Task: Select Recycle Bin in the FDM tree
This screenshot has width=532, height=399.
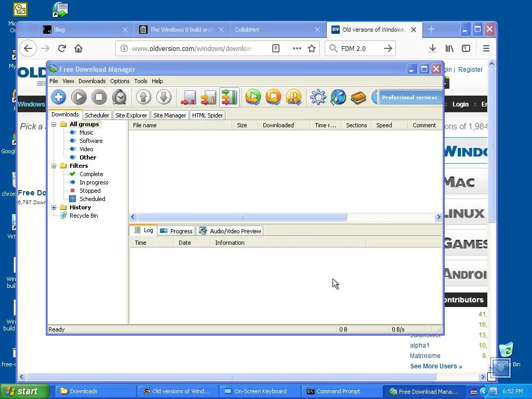Action: coord(84,216)
